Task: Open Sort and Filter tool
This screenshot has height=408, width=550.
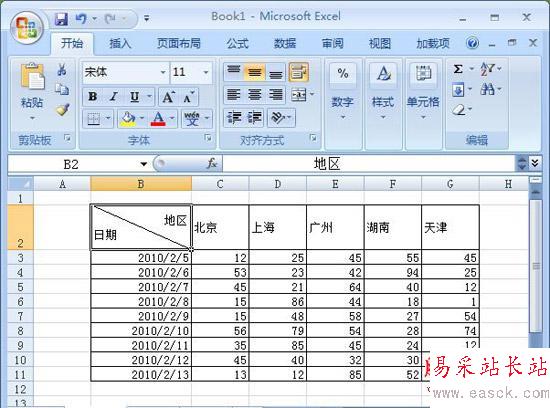Action: pyautogui.click(x=488, y=69)
